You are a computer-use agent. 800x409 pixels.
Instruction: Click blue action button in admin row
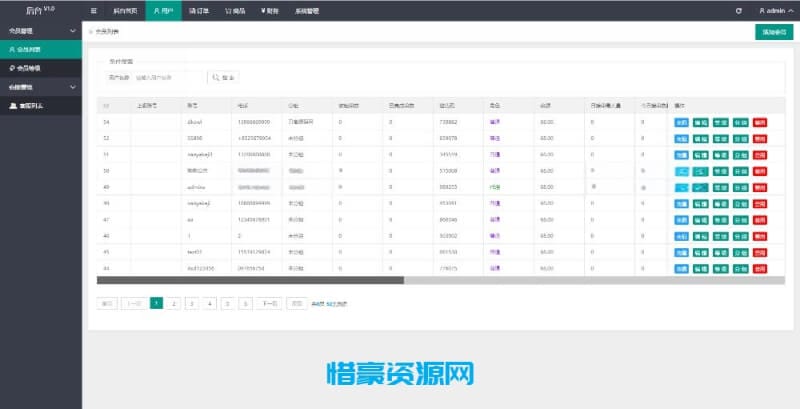[681, 187]
